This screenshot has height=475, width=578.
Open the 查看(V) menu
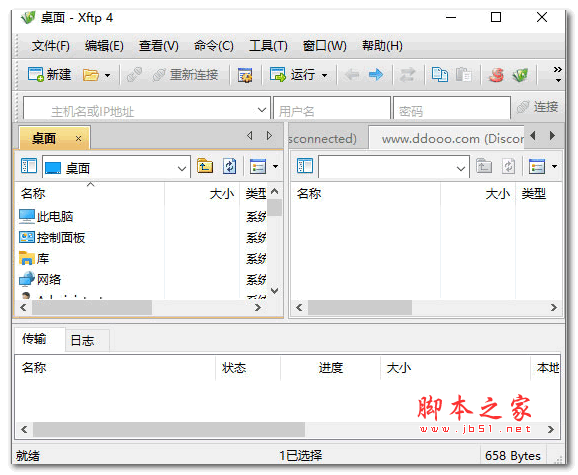coord(159,46)
